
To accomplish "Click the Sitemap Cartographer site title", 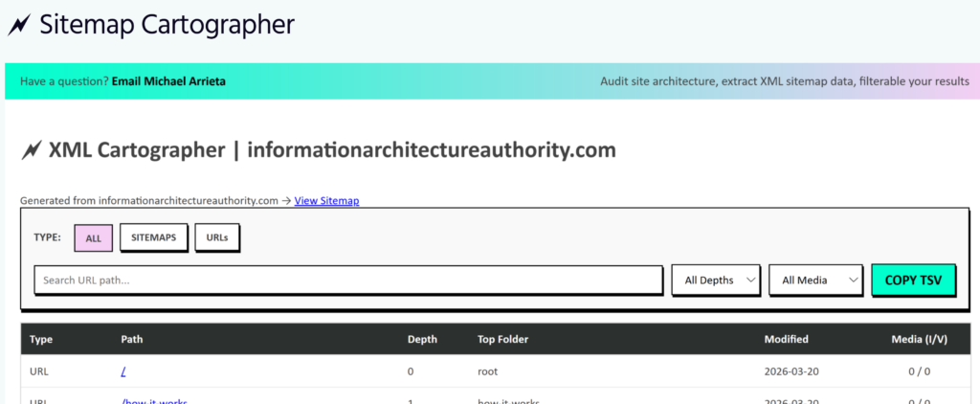I will point(167,25).
